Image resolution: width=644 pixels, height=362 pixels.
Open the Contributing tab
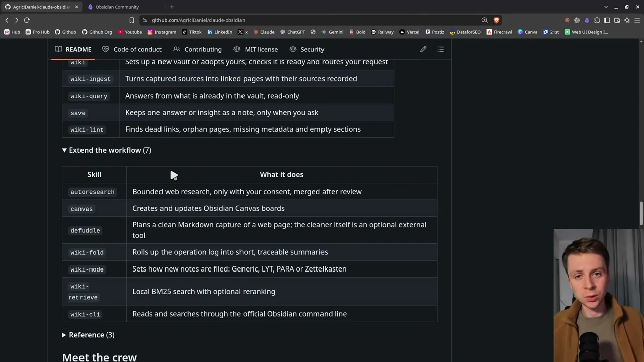[x=197, y=49]
